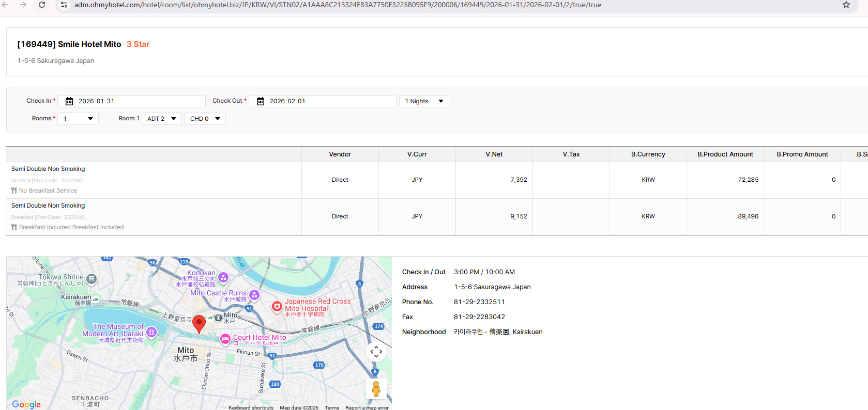Select the breakfast-included Semi Double row
The width and height of the screenshot is (868, 410).
point(48,206)
